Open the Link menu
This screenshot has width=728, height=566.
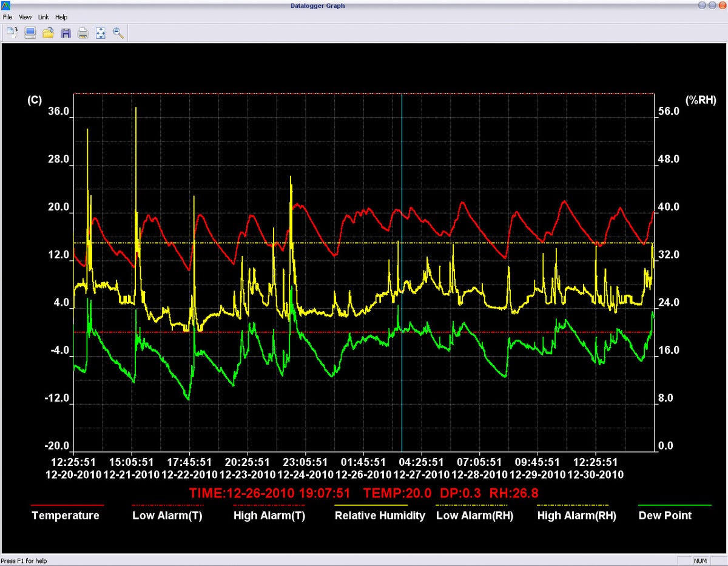coord(44,17)
